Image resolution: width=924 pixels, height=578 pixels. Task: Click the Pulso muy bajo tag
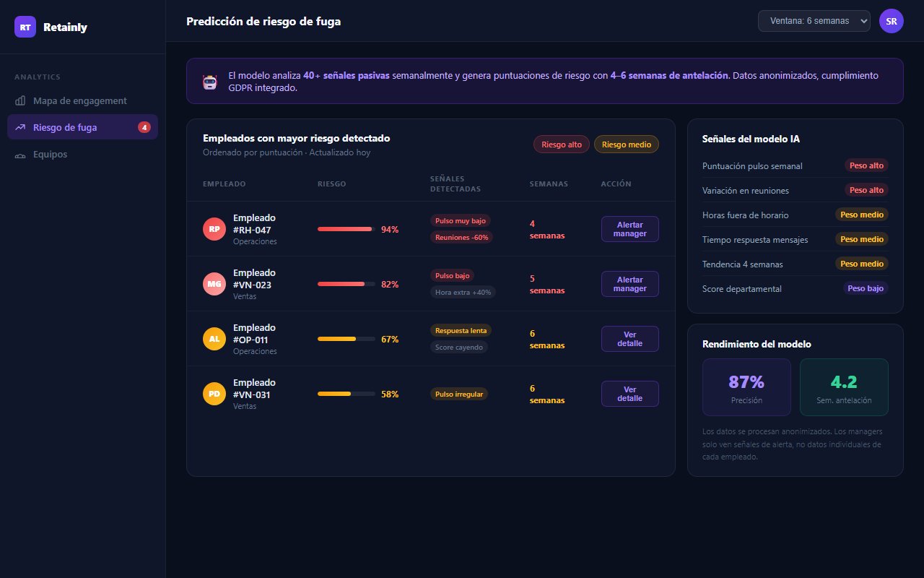point(461,221)
